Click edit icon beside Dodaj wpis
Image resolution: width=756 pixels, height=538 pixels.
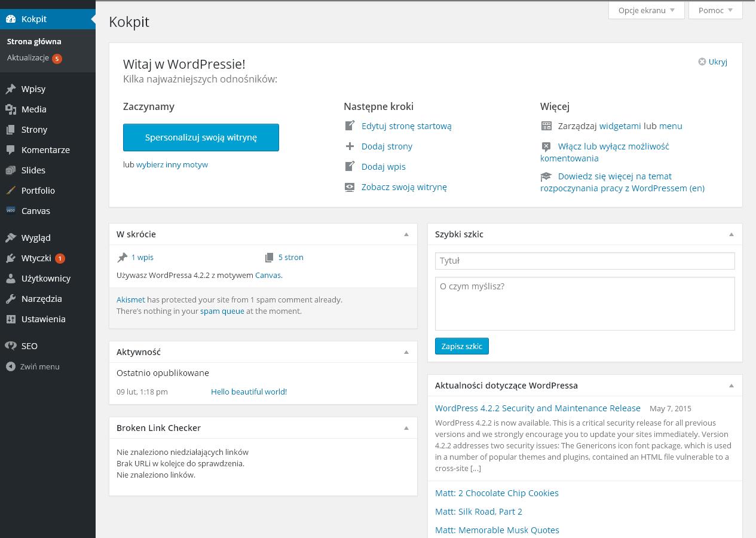(350, 166)
